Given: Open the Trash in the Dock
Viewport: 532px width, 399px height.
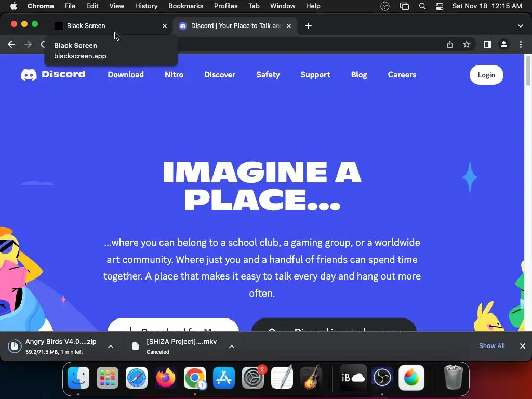Looking at the screenshot, I should 453,377.
